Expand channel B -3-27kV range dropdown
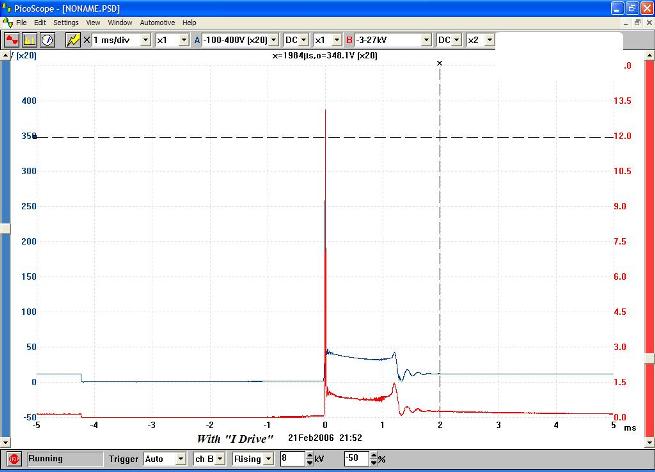 point(425,39)
